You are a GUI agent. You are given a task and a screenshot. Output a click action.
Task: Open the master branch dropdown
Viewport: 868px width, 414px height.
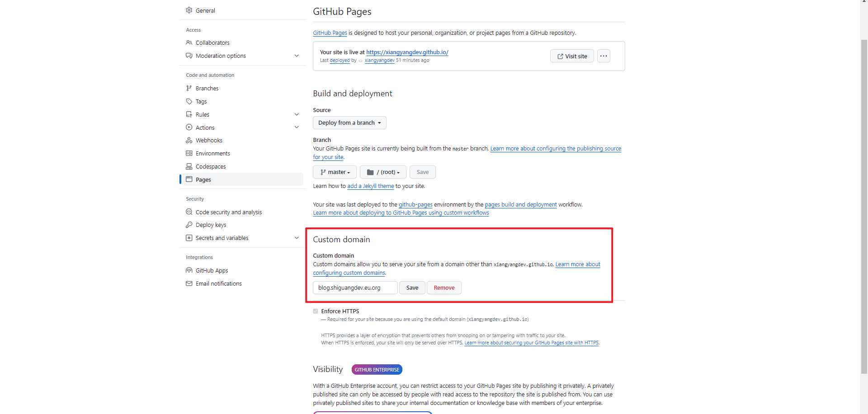pos(335,172)
